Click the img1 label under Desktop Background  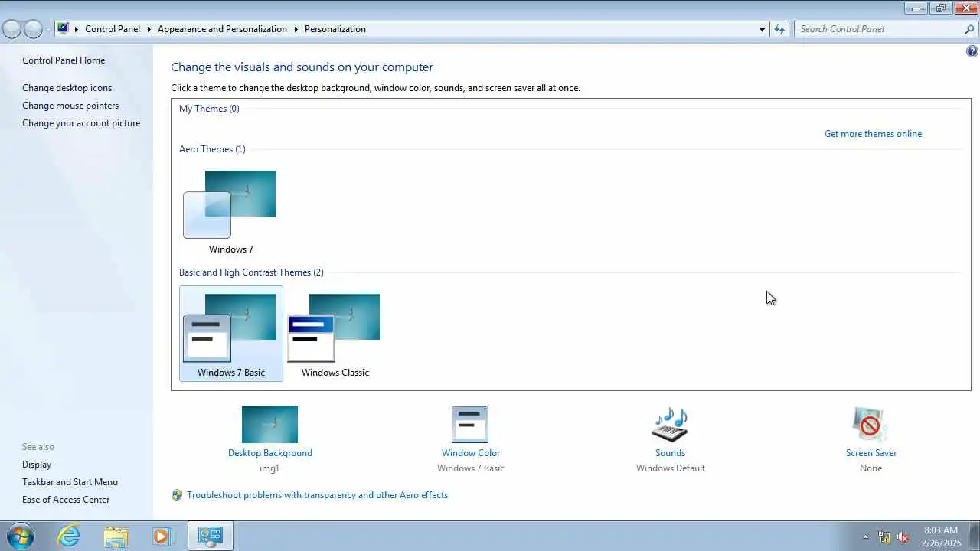point(269,468)
